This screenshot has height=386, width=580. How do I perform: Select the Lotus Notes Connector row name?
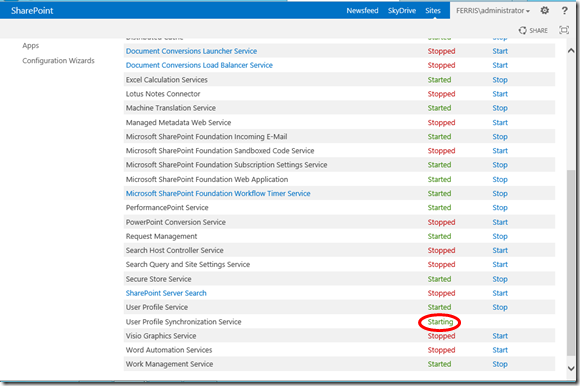pos(163,94)
